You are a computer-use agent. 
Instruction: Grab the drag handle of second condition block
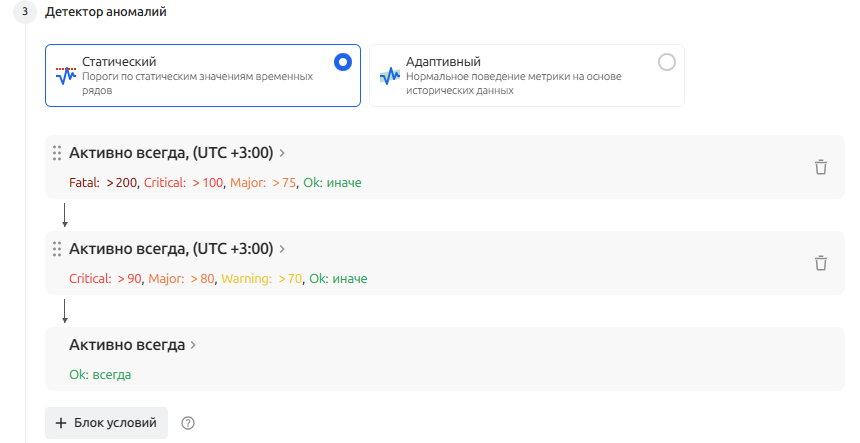56,249
